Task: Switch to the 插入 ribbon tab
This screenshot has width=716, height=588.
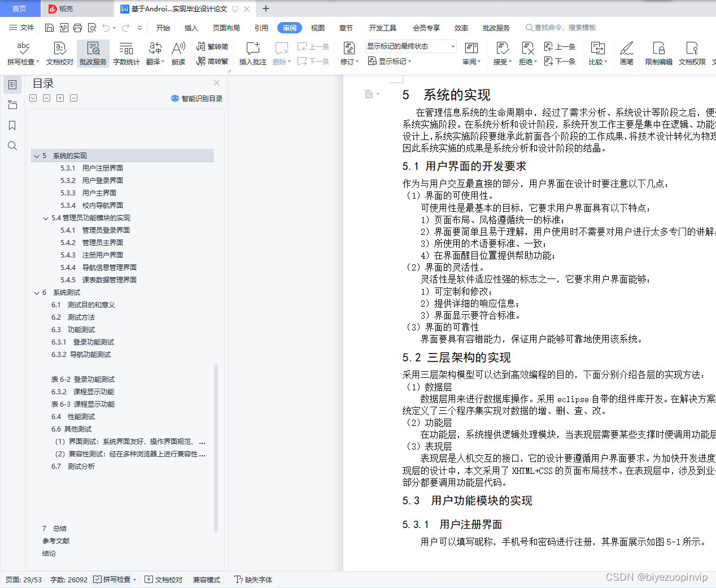Action: click(191, 27)
